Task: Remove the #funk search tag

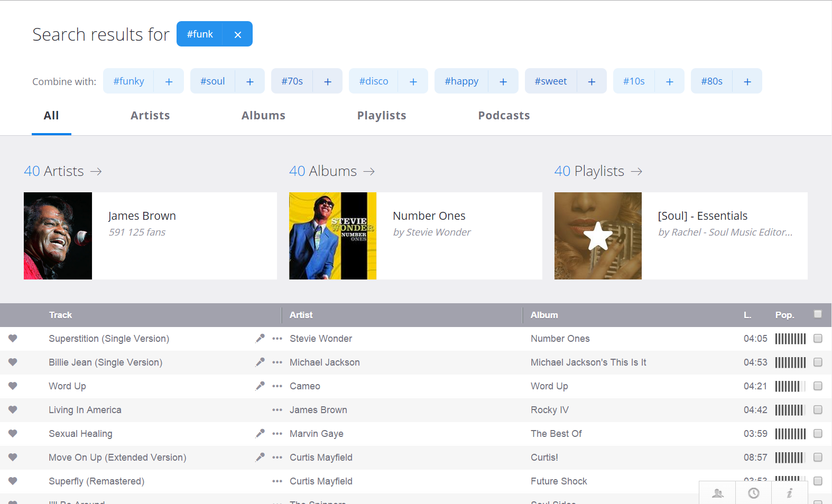Action: click(237, 34)
